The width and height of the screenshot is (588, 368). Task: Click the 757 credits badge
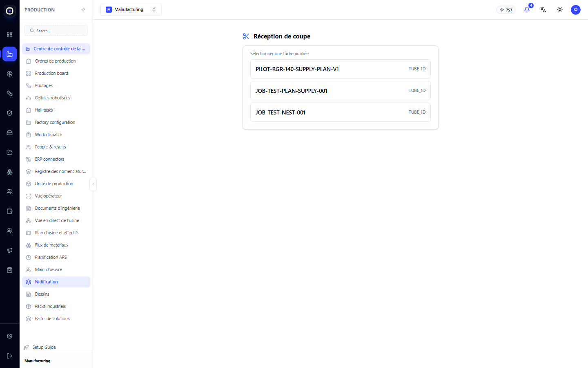[x=506, y=10]
